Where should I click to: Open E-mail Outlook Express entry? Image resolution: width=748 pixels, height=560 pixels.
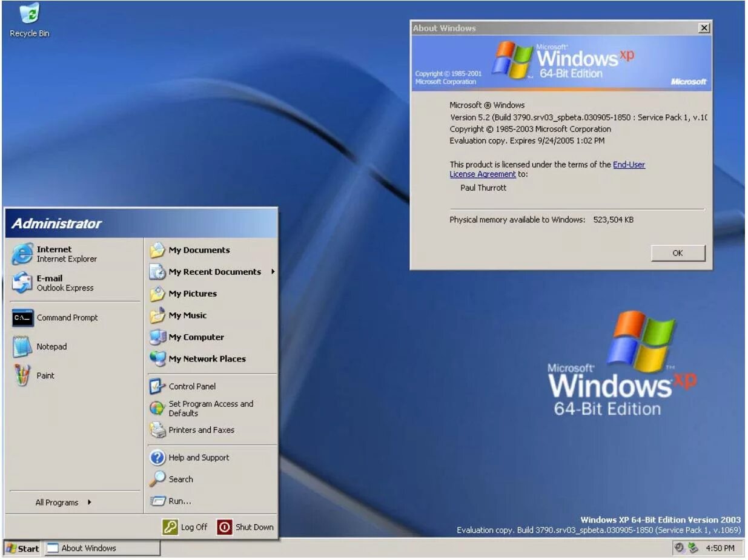(74, 283)
